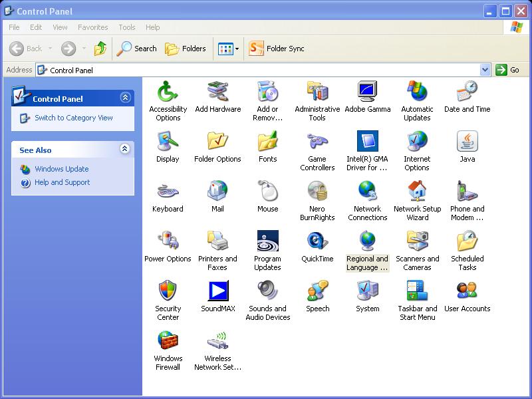Open Keyboard settings
Screen dimensions: 532x399
pyautogui.click(x=168, y=196)
